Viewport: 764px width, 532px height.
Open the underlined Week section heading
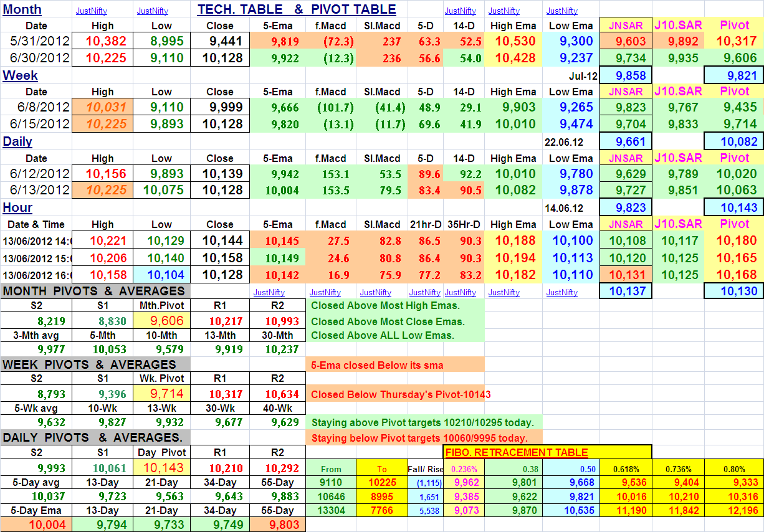21,75
